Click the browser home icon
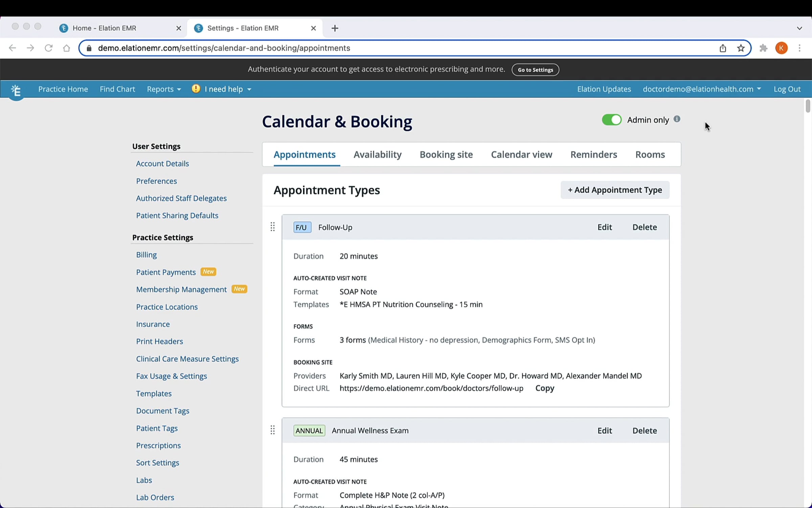Screen dimensions: 812x508 pyautogui.click(x=67, y=48)
